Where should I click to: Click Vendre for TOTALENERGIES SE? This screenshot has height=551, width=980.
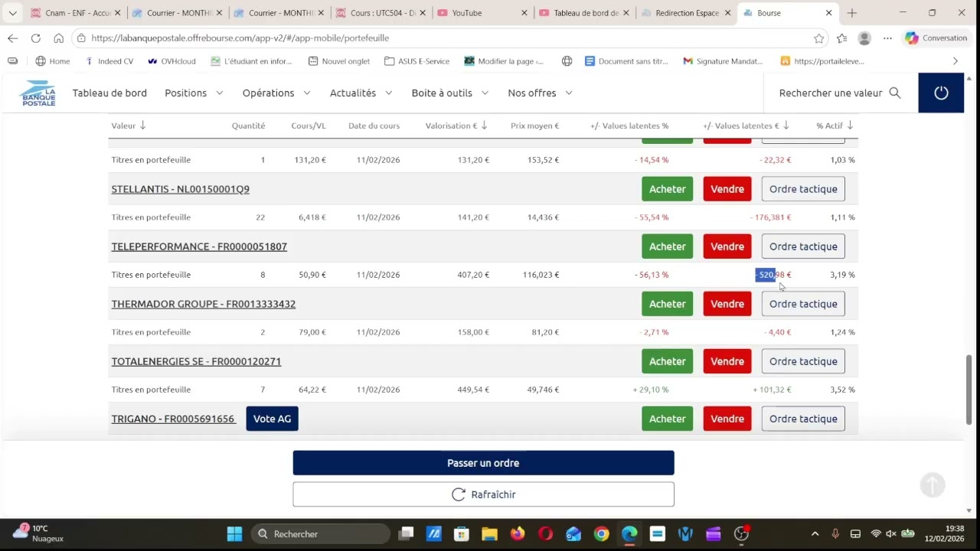[727, 361]
